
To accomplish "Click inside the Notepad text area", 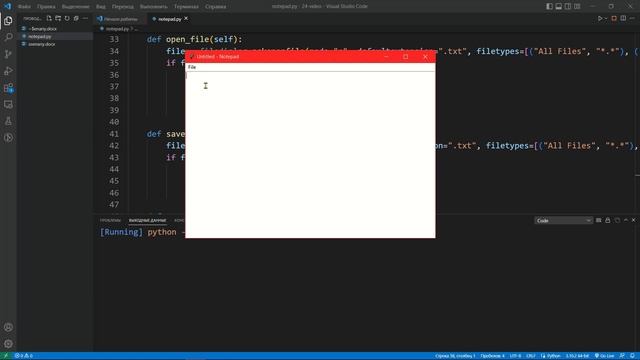I will pyautogui.click(x=310, y=154).
